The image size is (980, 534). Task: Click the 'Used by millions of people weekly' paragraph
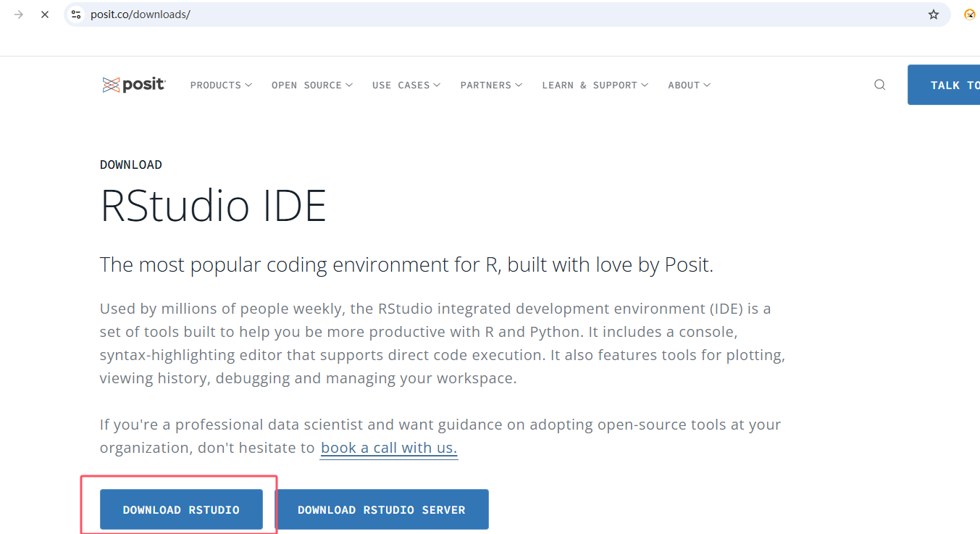[x=443, y=343]
